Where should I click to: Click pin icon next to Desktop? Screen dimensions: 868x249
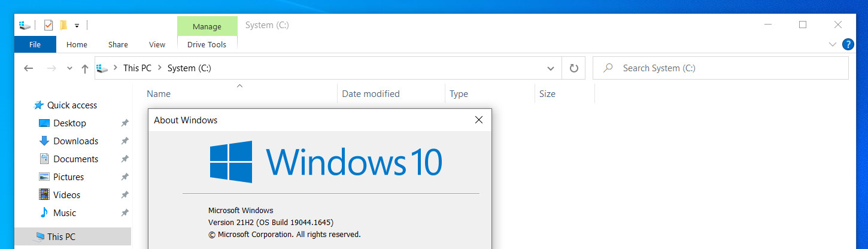coord(125,123)
